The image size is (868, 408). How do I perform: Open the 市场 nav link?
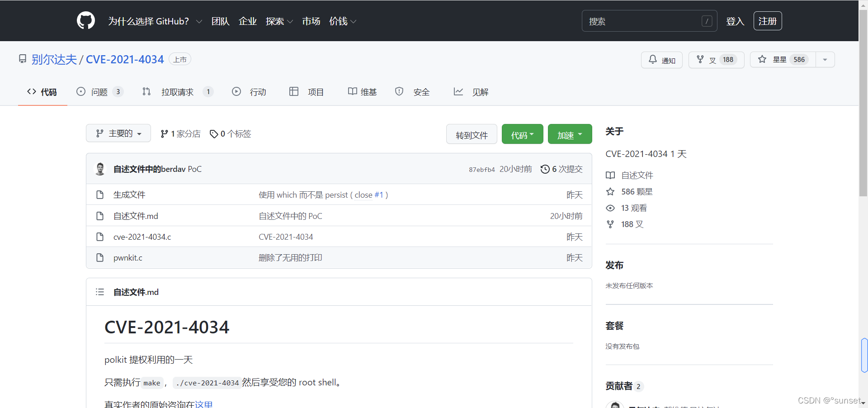click(x=311, y=21)
